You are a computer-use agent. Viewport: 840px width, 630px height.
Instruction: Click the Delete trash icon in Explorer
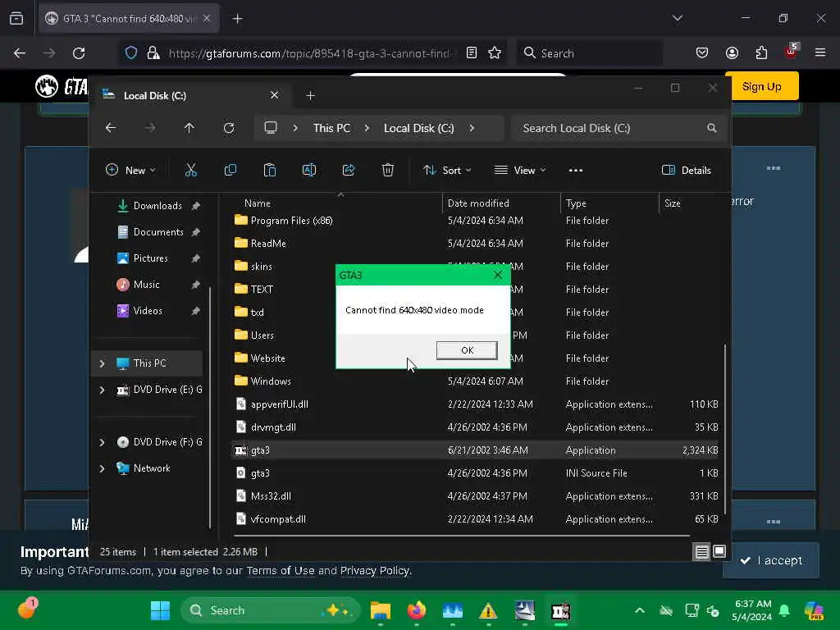(388, 171)
